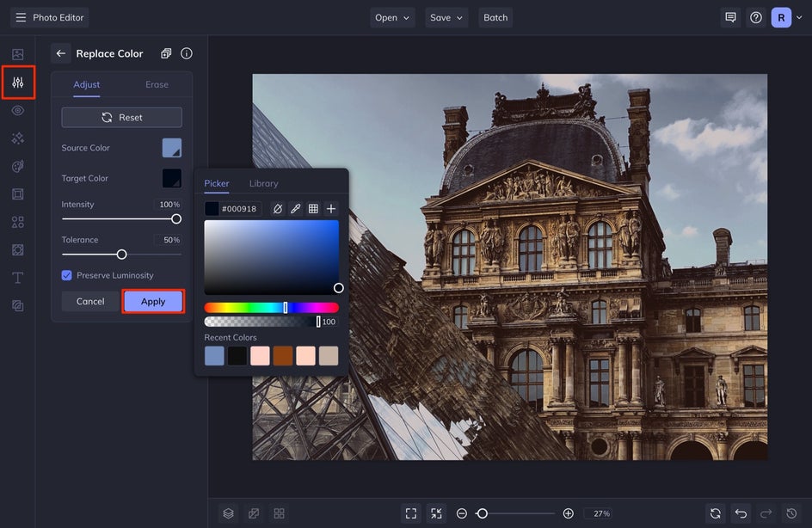The height and width of the screenshot is (528, 812).
Task: Expand the Save dropdown
Action: click(x=446, y=17)
